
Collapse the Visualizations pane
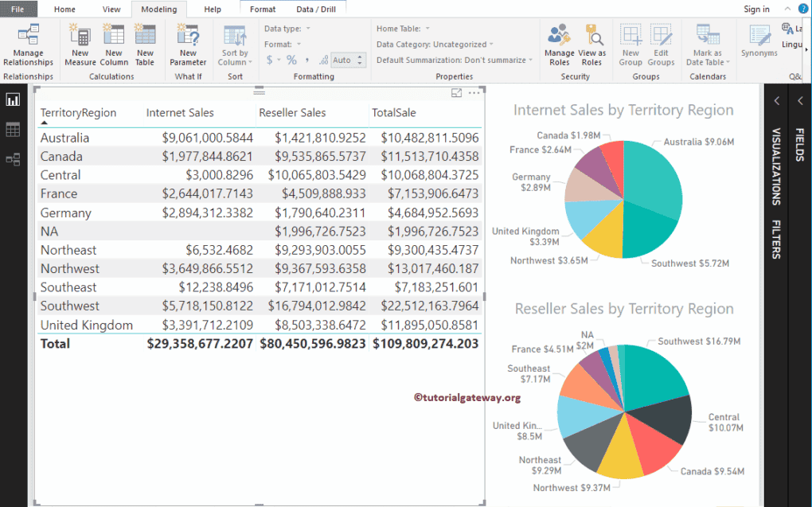pos(777,101)
